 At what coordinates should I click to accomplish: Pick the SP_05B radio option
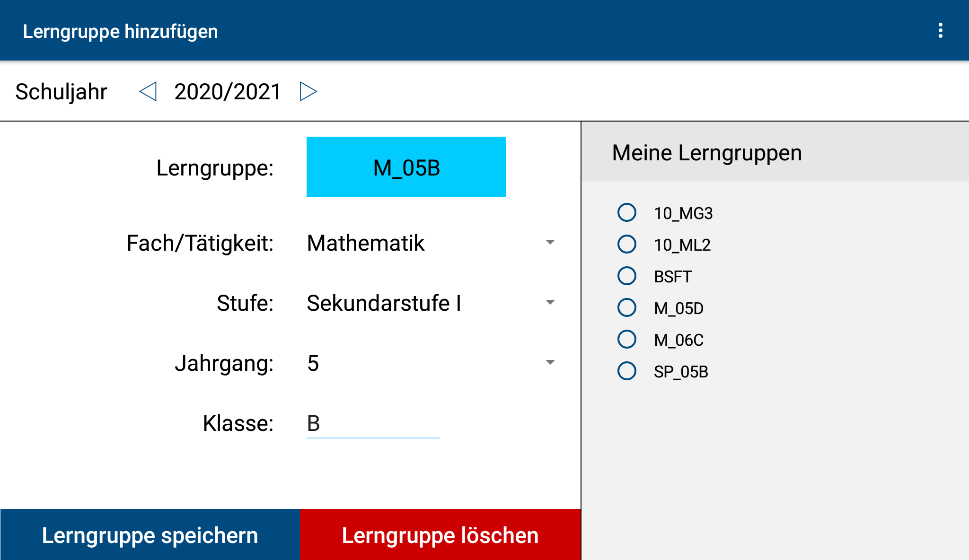pos(627,371)
